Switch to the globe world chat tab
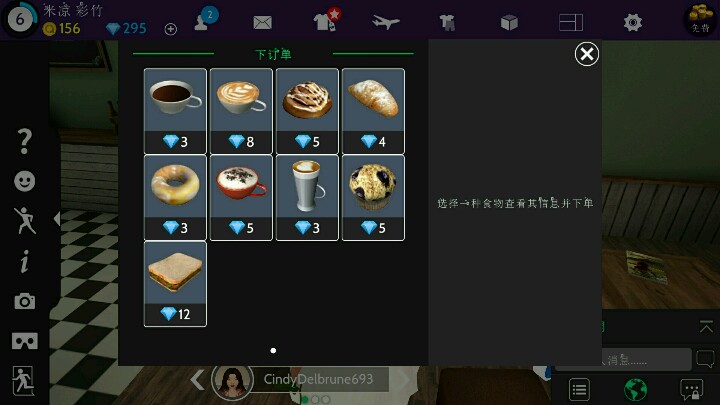This screenshot has width=720, height=405. tap(635, 390)
